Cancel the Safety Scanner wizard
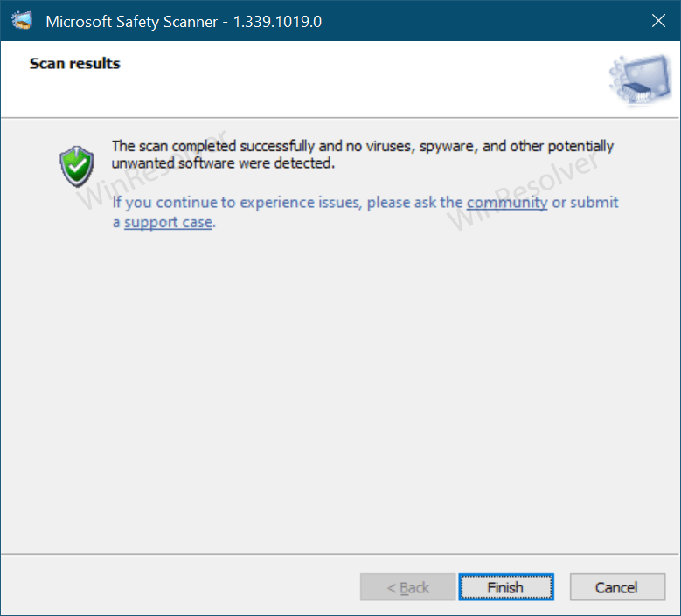 [x=617, y=587]
